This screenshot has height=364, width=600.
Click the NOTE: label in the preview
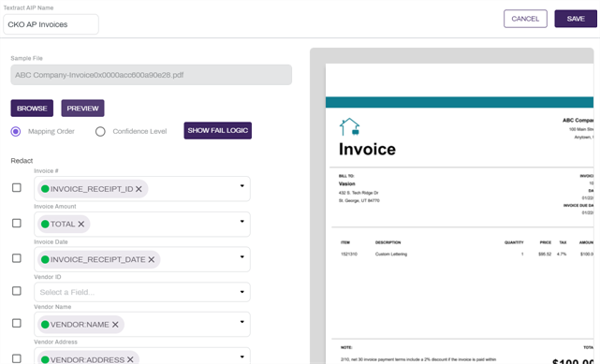coord(346,347)
